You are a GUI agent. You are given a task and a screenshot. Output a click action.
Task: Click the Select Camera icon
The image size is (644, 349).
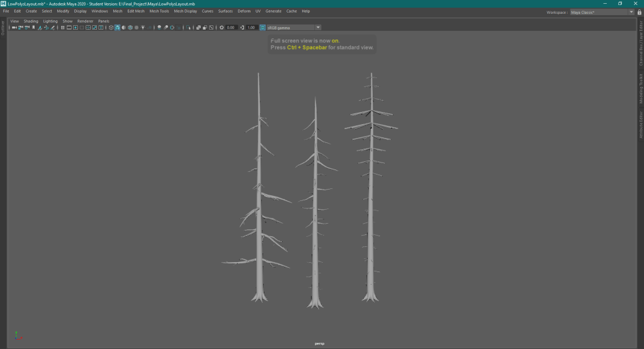(14, 28)
